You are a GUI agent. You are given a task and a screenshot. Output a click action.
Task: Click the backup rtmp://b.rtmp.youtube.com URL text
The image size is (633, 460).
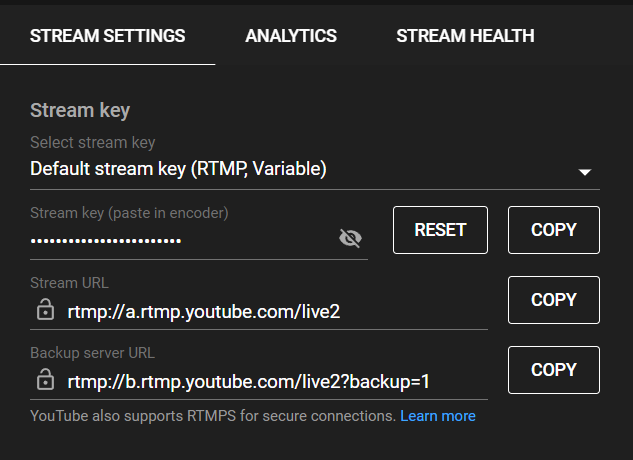pyautogui.click(x=248, y=382)
